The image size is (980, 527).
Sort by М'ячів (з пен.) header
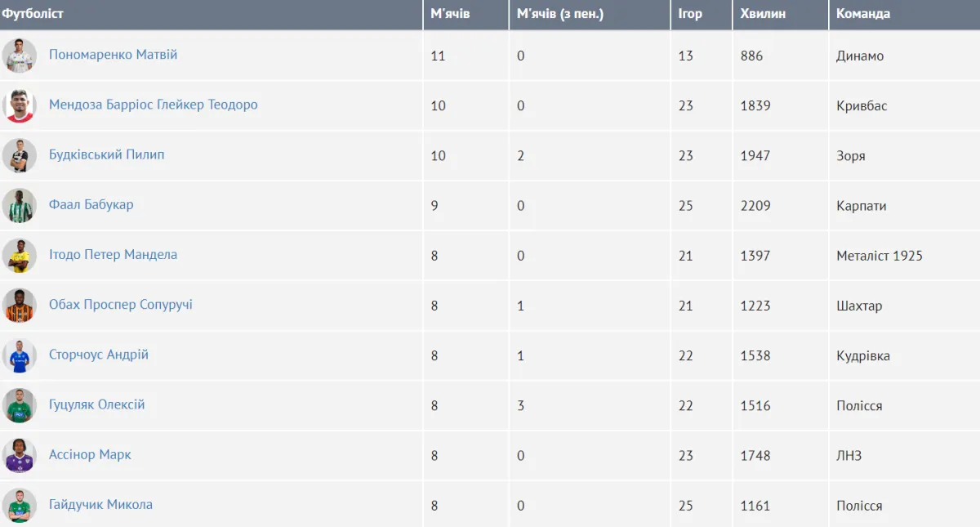pyautogui.click(x=560, y=14)
